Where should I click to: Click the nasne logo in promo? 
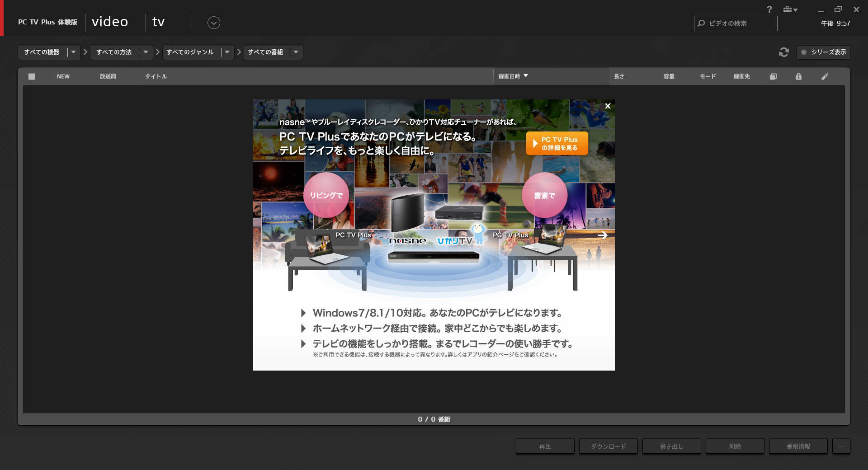click(408, 241)
